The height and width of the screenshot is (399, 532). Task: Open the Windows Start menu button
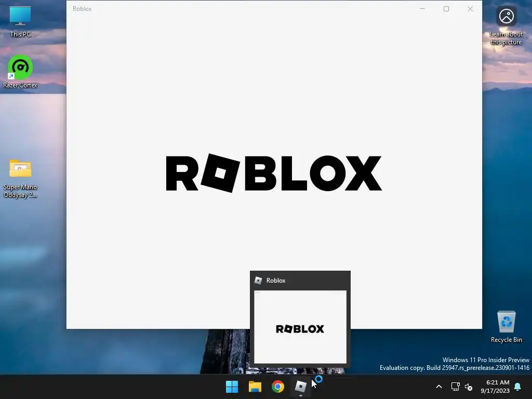(232, 387)
